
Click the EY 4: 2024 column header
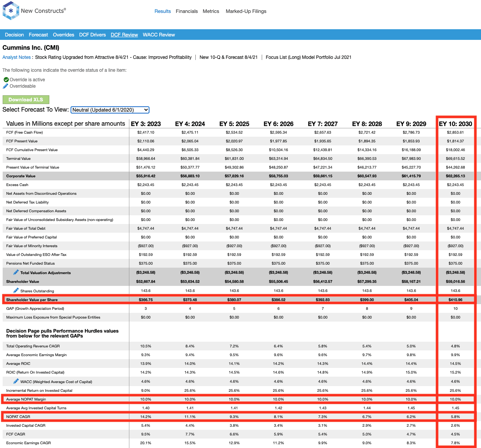pos(190,124)
